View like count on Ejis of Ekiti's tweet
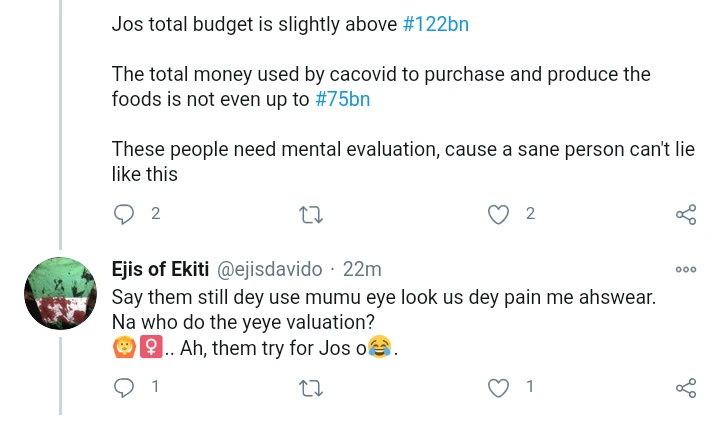Viewport: 720px width, 431px height. (530, 387)
